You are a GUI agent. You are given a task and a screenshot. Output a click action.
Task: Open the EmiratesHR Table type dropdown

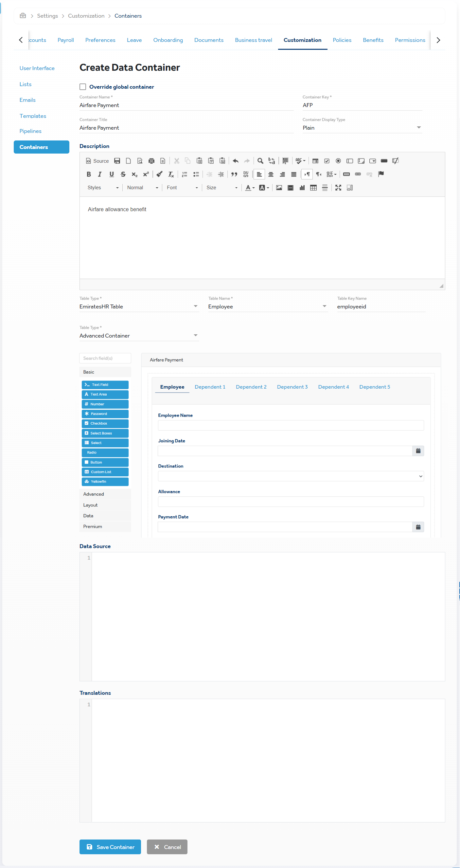139,306
